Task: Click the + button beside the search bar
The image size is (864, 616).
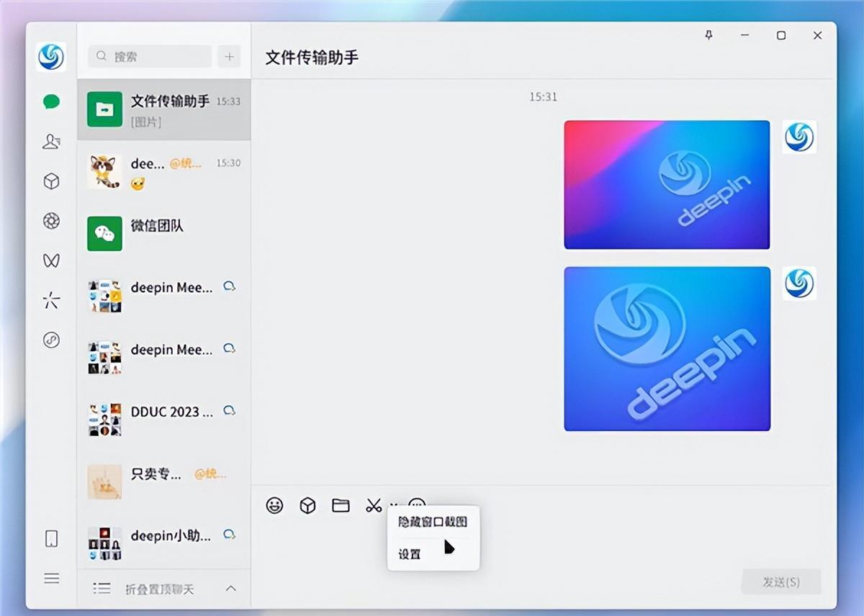Action: point(228,56)
